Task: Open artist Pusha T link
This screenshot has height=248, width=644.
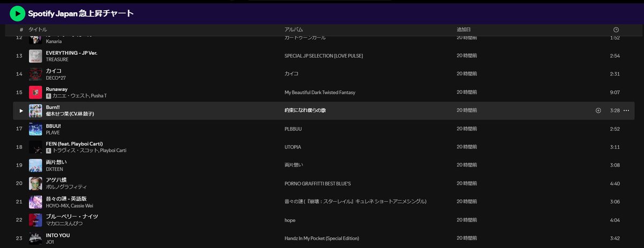Action: (x=98, y=96)
